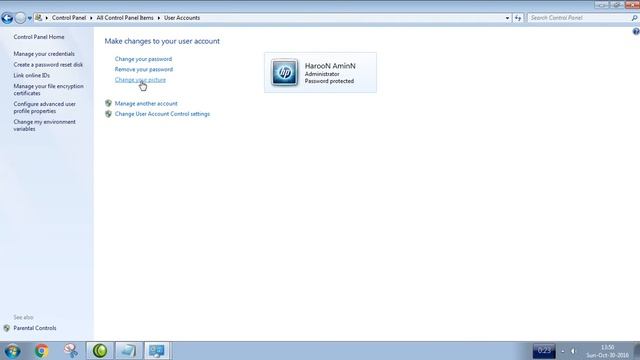Click shield icon beside User Account Control settings

108,114
